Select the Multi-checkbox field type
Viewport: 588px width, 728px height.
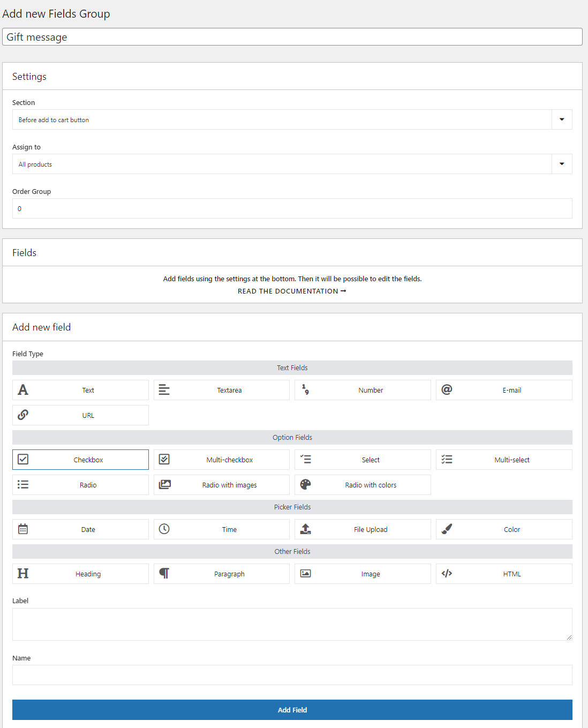pos(222,460)
